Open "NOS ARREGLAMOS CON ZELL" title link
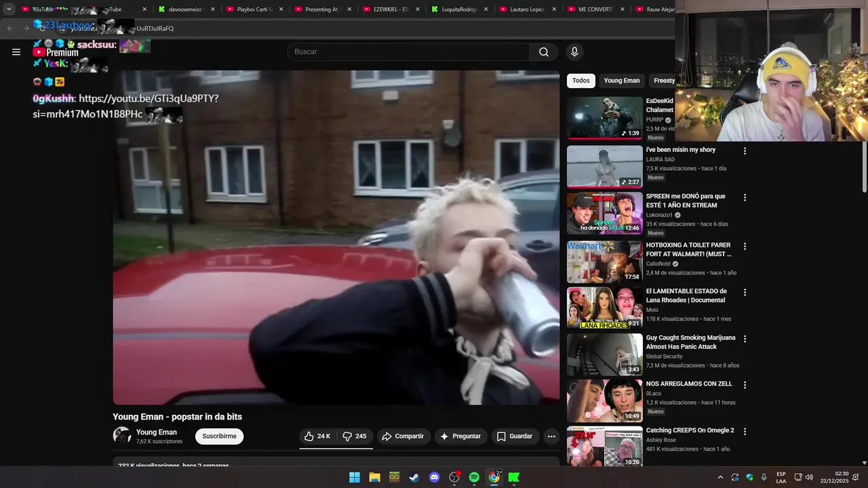 (x=689, y=384)
